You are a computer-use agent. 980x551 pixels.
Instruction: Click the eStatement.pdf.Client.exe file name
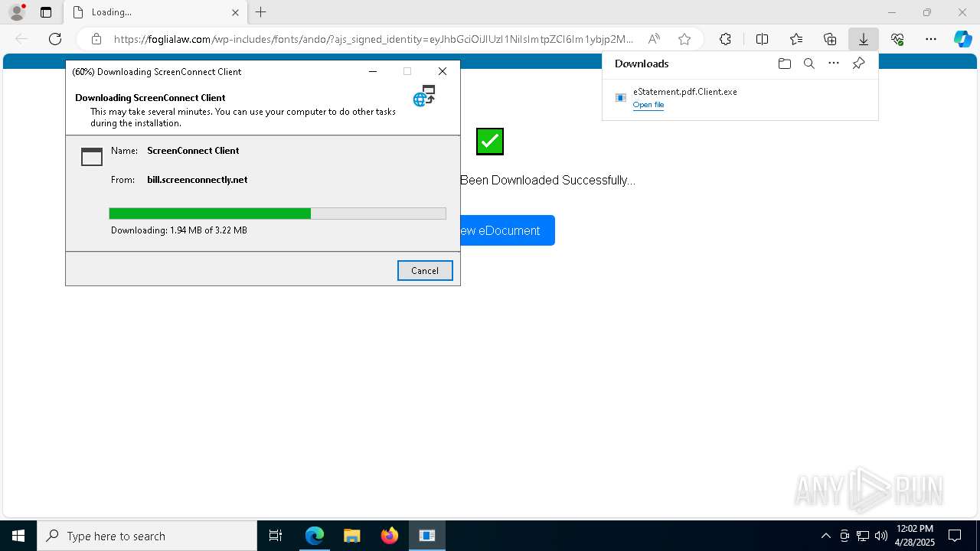click(685, 92)
